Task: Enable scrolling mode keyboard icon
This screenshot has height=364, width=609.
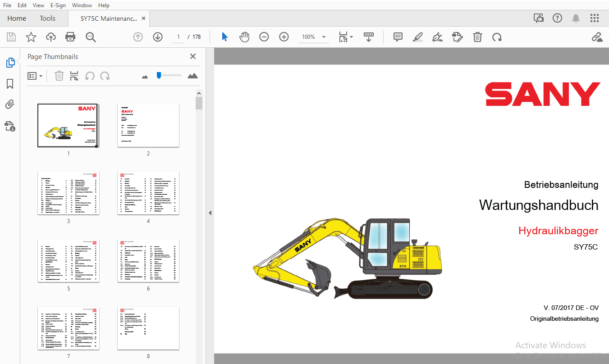Action: click(369, 37)
